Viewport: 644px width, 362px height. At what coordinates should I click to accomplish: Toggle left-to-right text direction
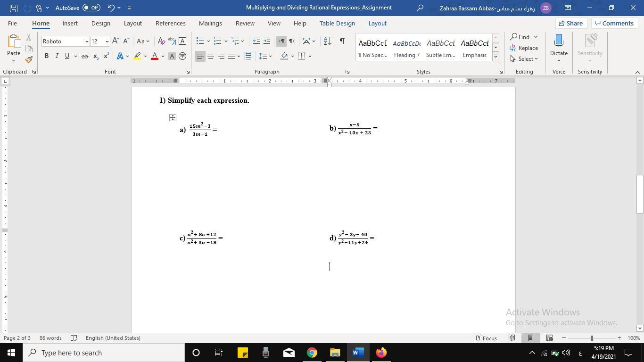(281, 41)
